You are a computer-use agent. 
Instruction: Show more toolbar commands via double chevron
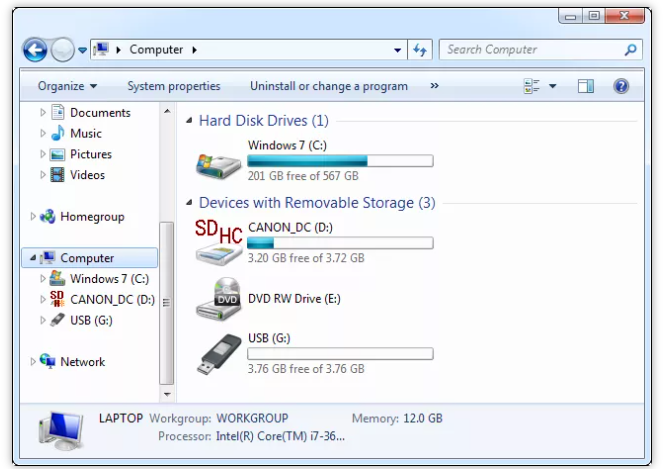tap(434, 86)
